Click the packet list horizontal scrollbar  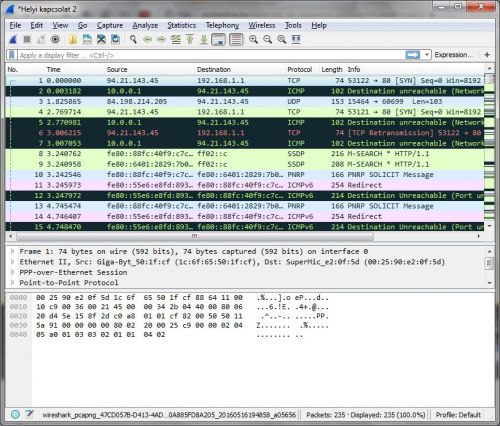[195, 236]
